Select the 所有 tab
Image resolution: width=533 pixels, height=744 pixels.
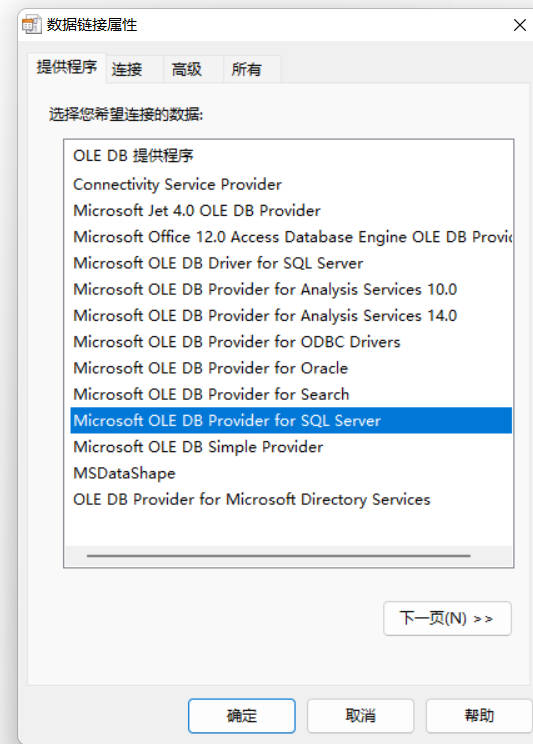coord(246,69)
